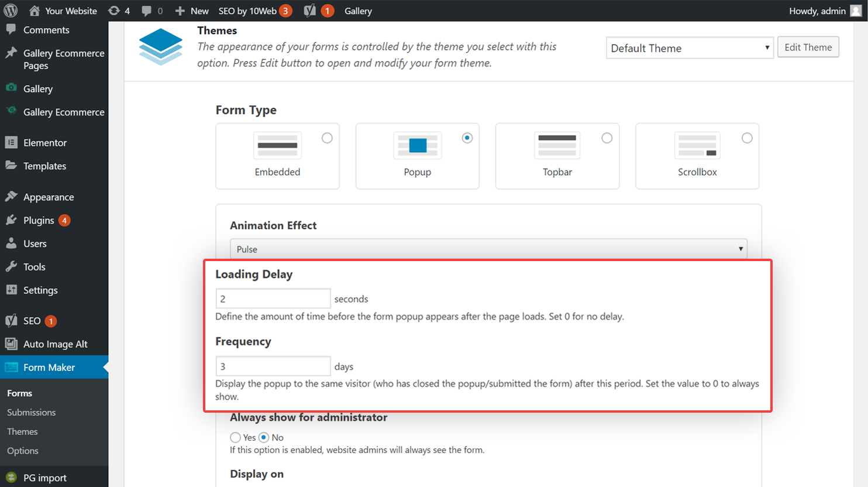868x487 pixels.
Task: Click the Auto Image Alt icon
Action: (11, 344)
